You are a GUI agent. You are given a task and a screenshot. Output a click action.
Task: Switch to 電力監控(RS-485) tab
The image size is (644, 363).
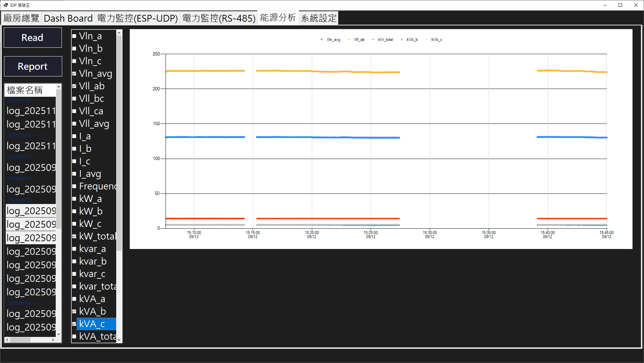219,18
